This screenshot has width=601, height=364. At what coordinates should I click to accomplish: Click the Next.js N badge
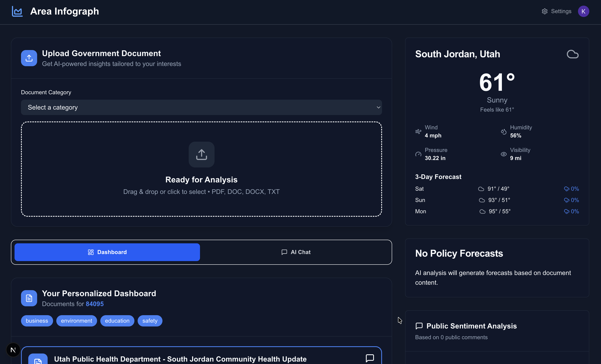coord(13,350)
